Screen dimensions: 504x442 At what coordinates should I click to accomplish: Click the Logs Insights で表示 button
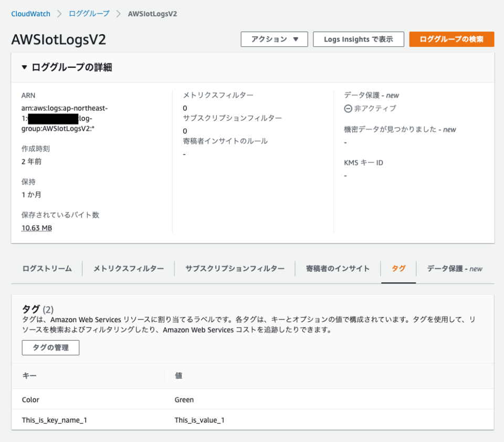pyautogui.click(x=358, y=39)
